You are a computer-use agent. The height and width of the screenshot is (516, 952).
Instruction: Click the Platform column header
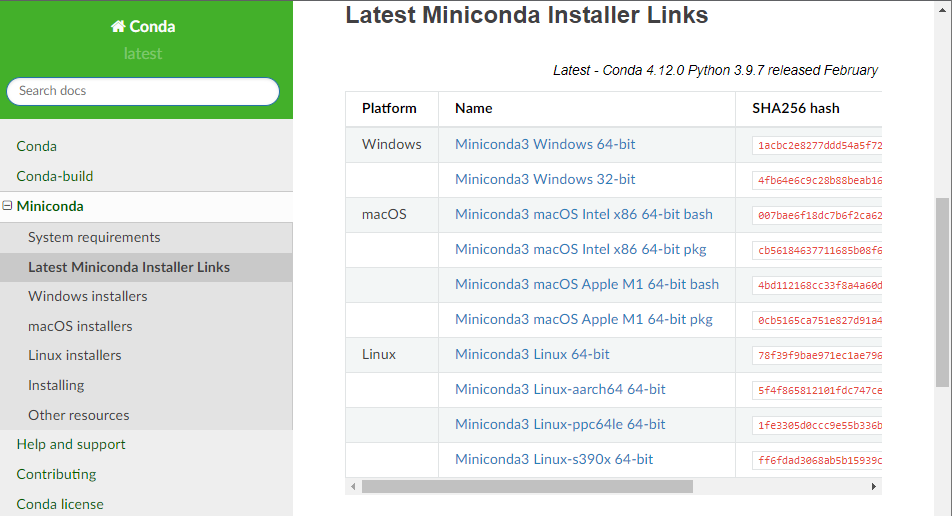[389, 109]
